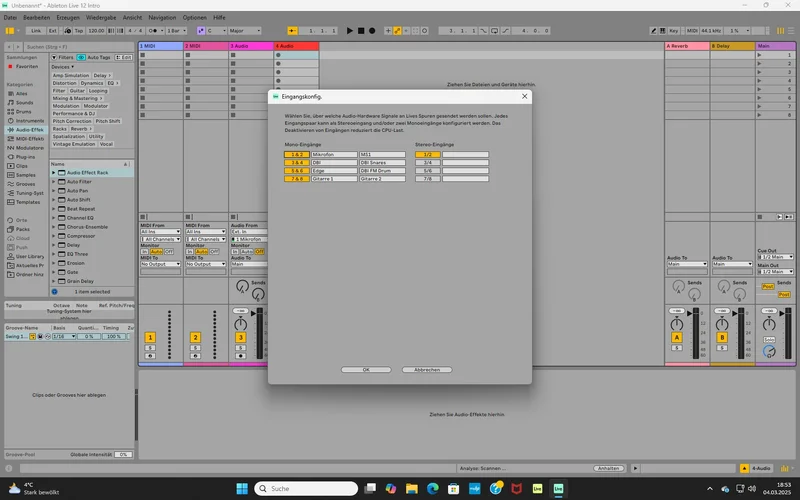
Task: Toggle the purple scale mode icon
Action: coord(201,31)
